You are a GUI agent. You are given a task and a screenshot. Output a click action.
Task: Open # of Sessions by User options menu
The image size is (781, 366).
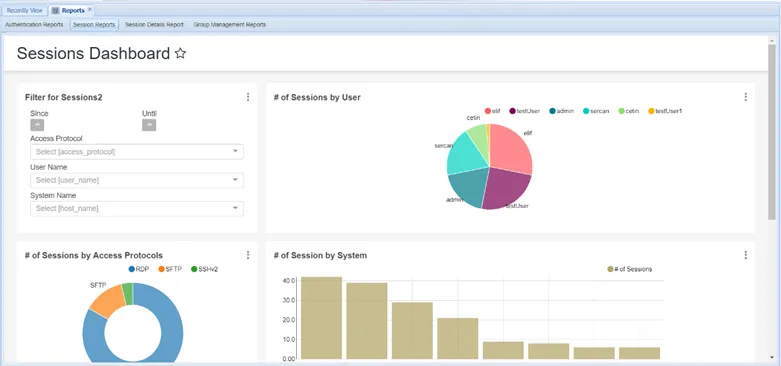point(746,97)
